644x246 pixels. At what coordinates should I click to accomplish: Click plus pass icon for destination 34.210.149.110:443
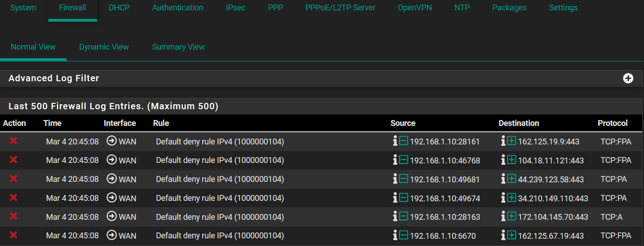click(x=511, y=198)
